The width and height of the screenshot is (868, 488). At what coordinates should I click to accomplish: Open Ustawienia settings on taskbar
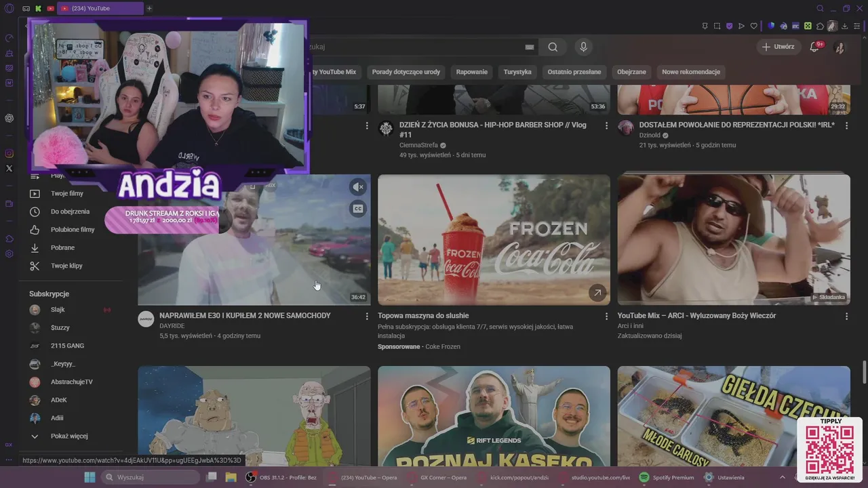pyautogui.click(x=724, y=477)
